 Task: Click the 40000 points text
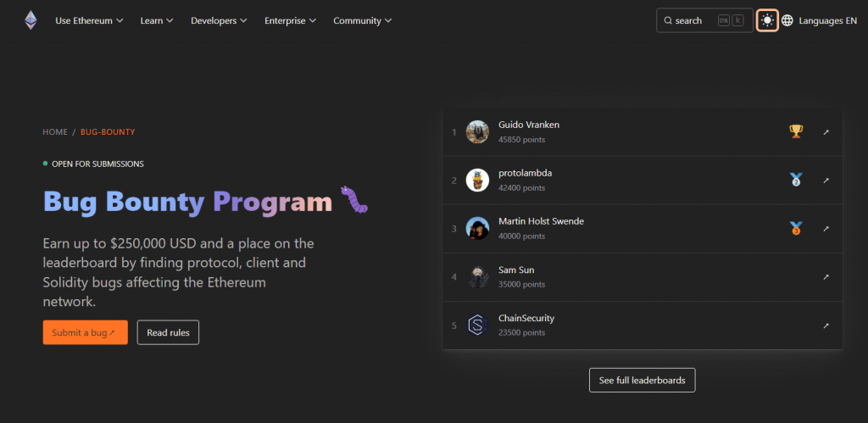tap(521, 236)
